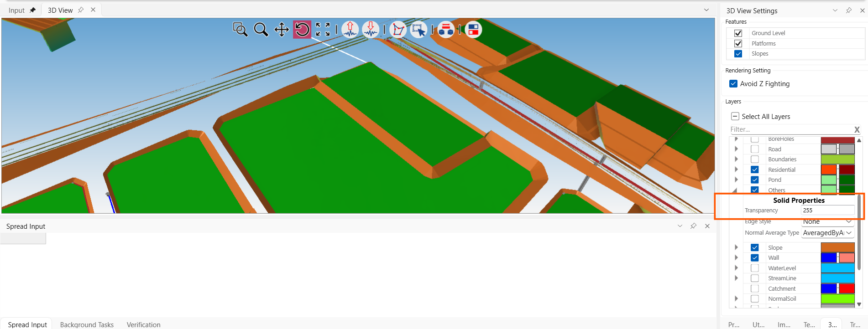868x329 pixels.
Task: Click the blue cubes distance measure icon
Action: (446, 30)
